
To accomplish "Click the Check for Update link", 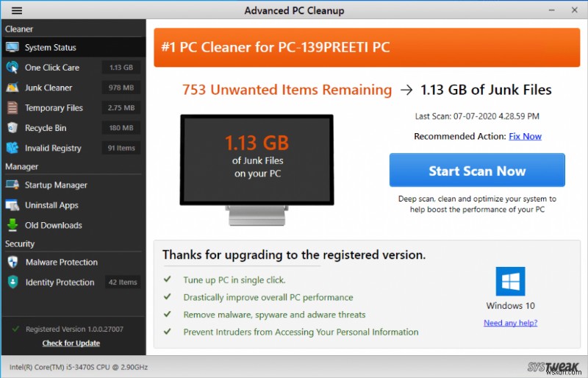I will pyautogui.click(x=71, y=343).
